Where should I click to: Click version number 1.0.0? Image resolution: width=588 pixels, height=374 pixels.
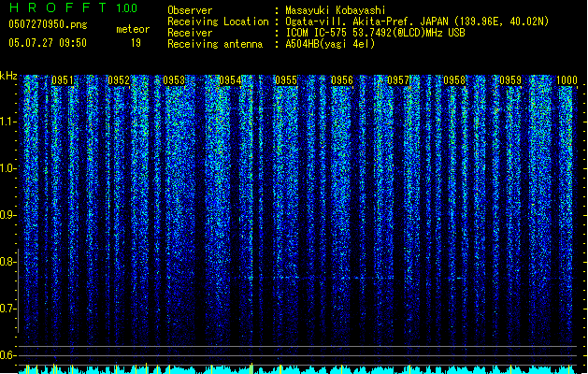point(127,7)
